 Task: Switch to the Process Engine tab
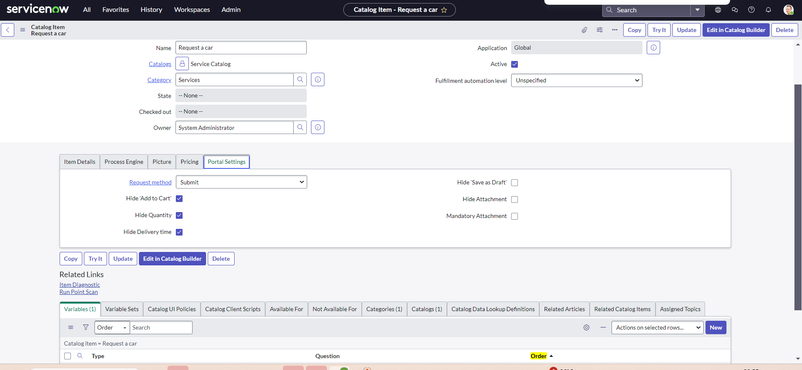[x=124, y=161]
